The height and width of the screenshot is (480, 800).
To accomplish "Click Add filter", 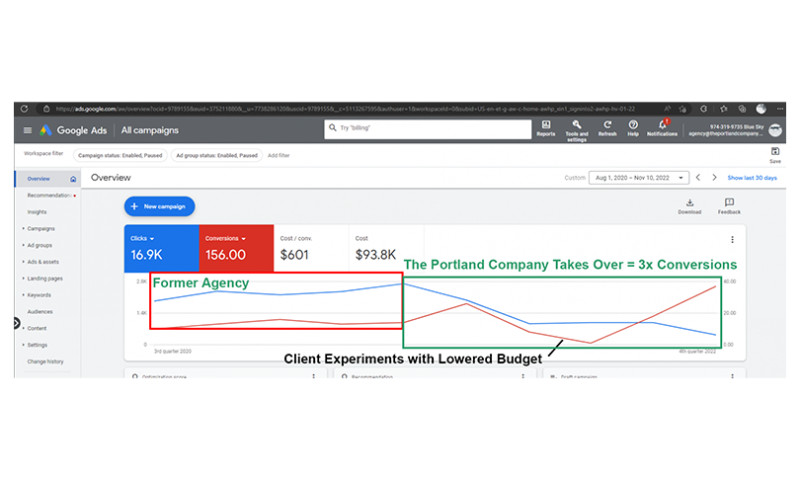I will click(x=279, y=156).
